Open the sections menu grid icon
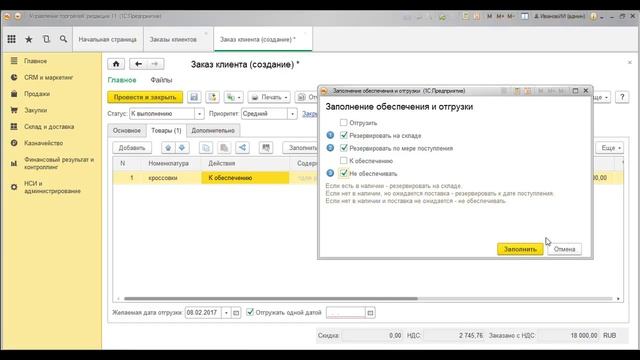Image resolution: width=640 pixels, height=360 pixels. pyautogui.click(x=11, y=39)
